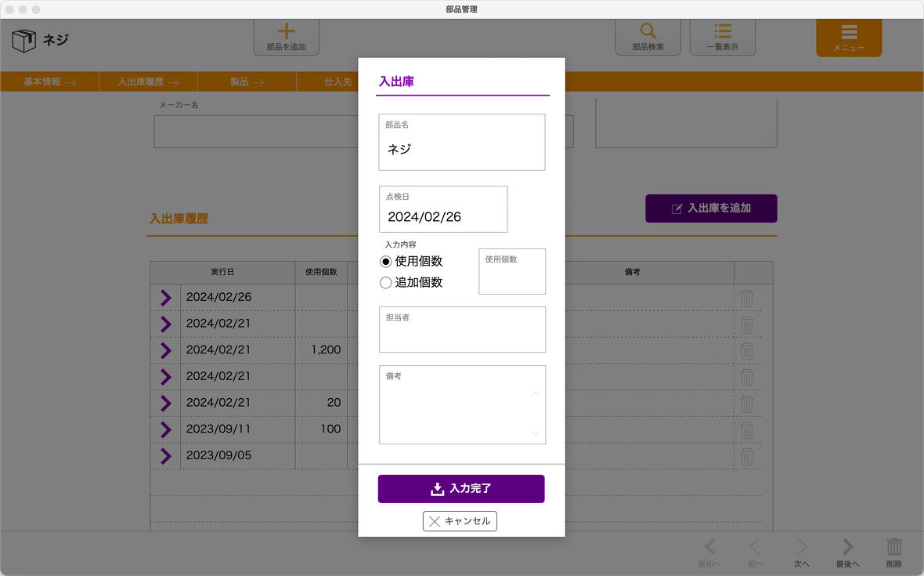The image size is (924, 576).
Task: Select the 追加個数 radio button
Action: pos(385,283)
